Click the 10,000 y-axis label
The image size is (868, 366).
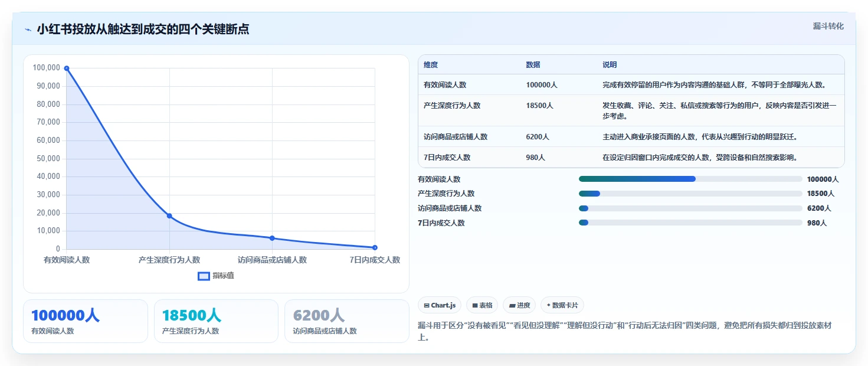click(48, 231)
